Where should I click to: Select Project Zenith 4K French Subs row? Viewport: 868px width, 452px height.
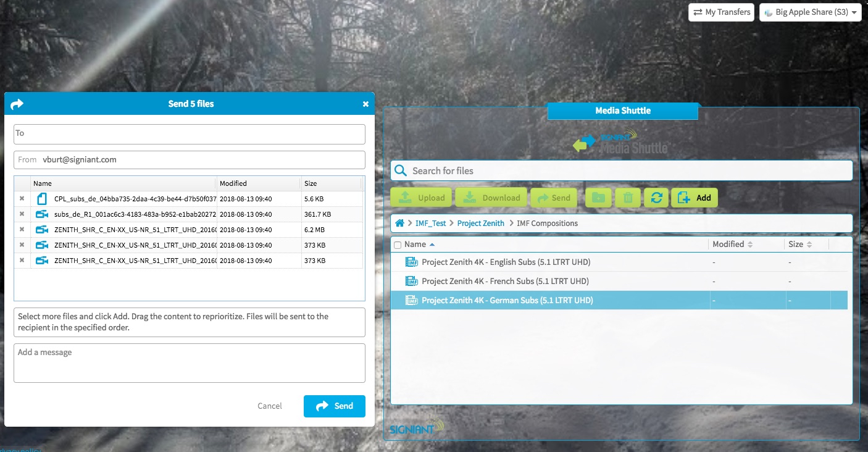[x=505, y=281]
